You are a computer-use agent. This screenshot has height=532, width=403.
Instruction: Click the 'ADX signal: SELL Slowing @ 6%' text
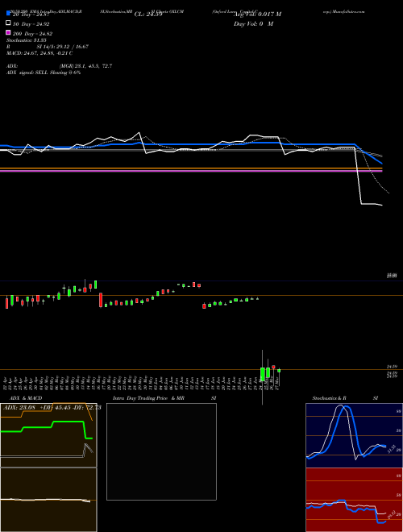point(44,73)
